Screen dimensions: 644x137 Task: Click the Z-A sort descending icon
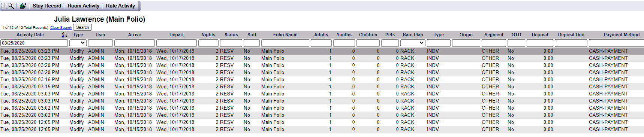[64, 34]
